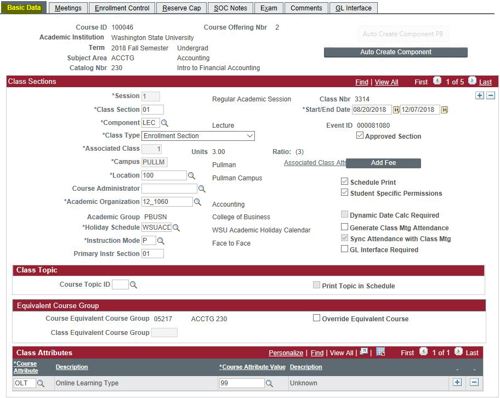Toggle the Approved Section checkbox
The image size is (500, 398).
click(x=360, y=135)
